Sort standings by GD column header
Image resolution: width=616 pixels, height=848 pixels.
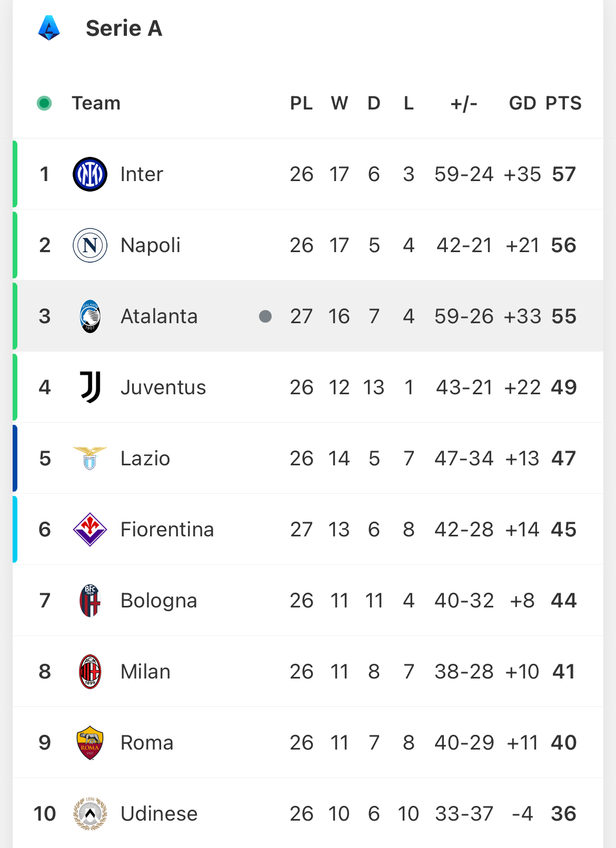coord(522,103)
